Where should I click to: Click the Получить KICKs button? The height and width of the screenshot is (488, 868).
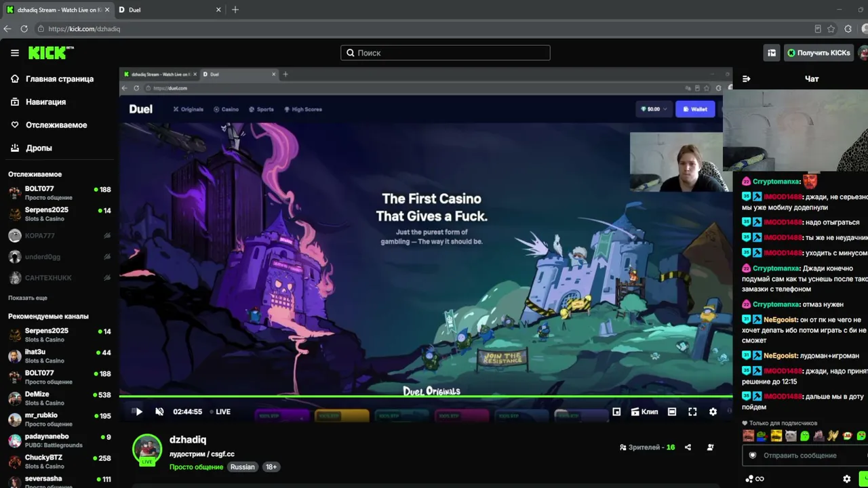click(818, 53)
